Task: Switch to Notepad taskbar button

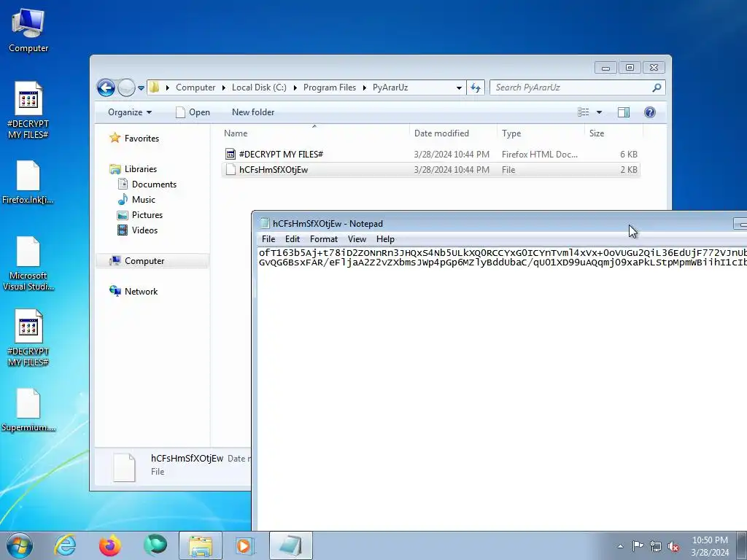Action: (291, 545)
